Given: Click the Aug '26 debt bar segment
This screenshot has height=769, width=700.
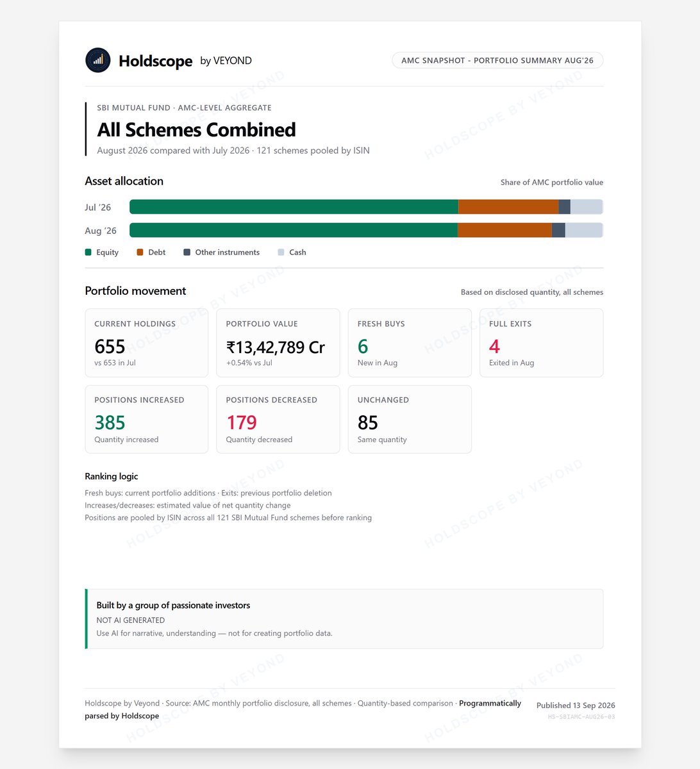Looking at the screenshot, I should 504,230.
